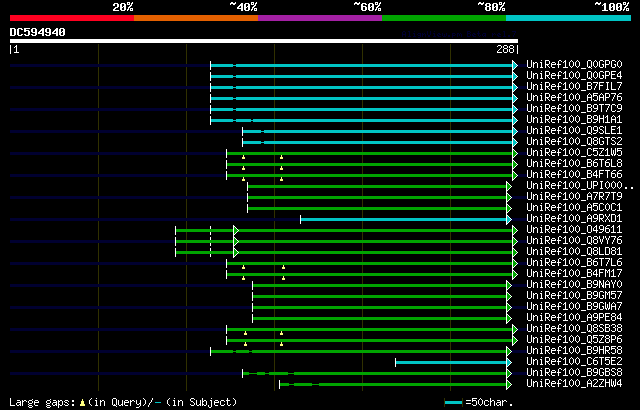The image size is (640, 410).
Task: Select the UniRef100_B4FT66 label
Action: pyautogui.click(x=574, y=175)
